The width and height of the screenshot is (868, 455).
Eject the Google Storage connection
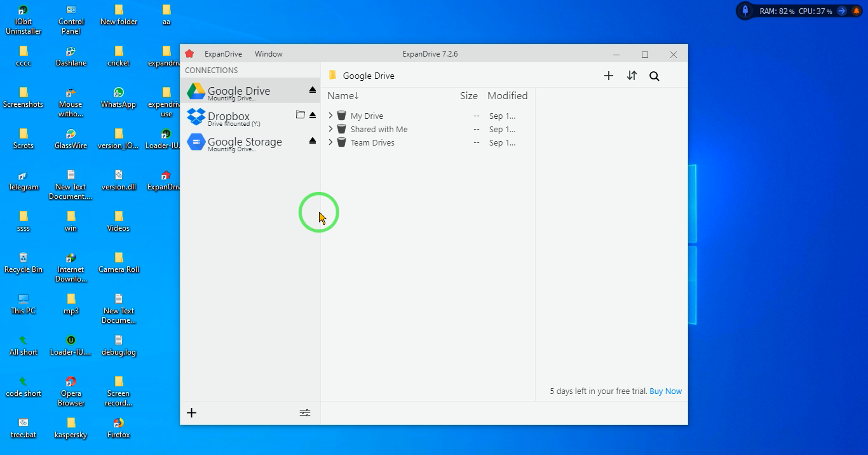click(x=312, y=140)
